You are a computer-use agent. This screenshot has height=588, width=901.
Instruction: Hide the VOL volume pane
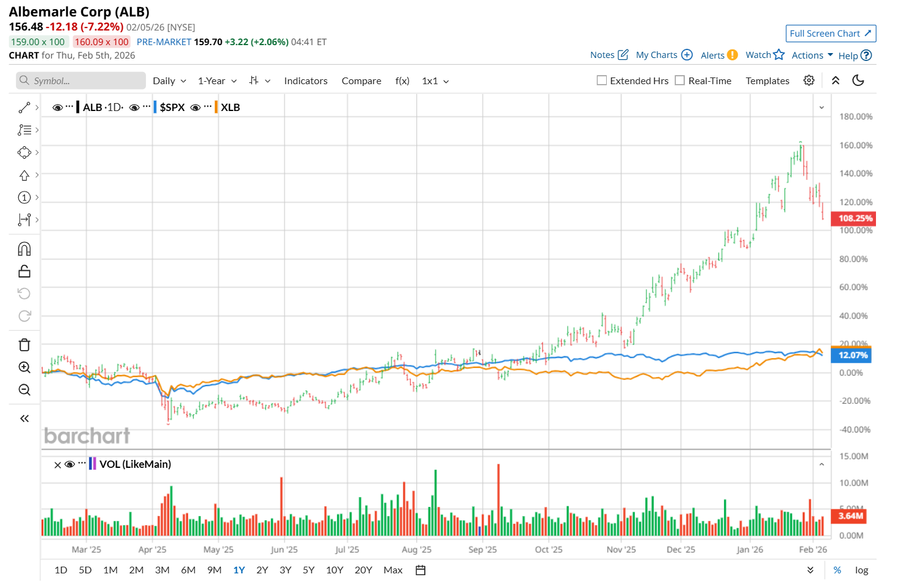coord(70,464)
